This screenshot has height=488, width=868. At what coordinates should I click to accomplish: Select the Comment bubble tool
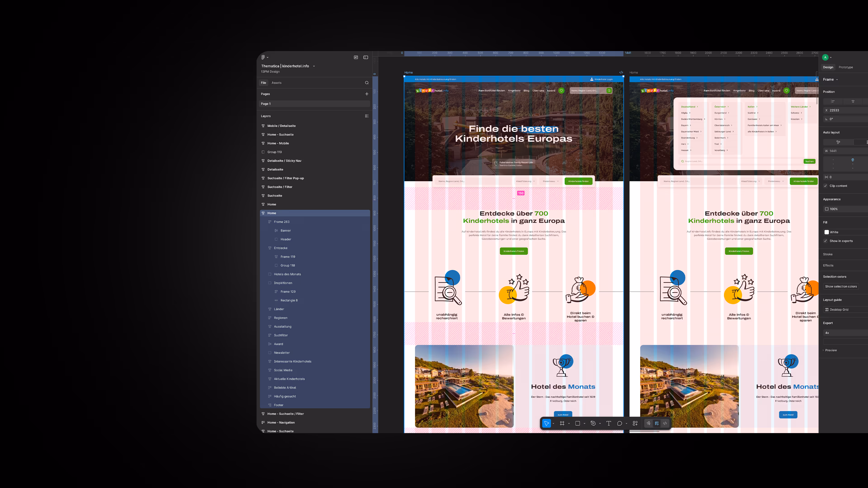pyautogui.click(x=620, y=423)
